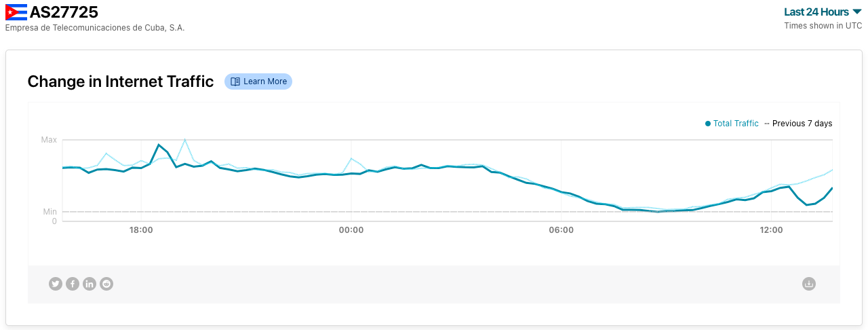Screen dimensions: 868x330
Task: Click the dropdown arrow beside Last 24 Hours
Action: tap(857, 12)
